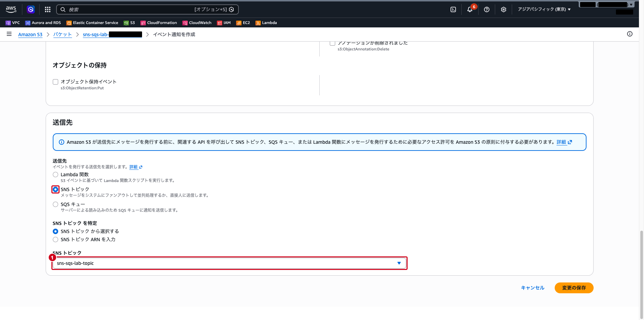Image resolution: width=644 pixels, height=320 pixels.
Task: Choose SNS トピック ARN を入力 option
Action: coord(55,239)
